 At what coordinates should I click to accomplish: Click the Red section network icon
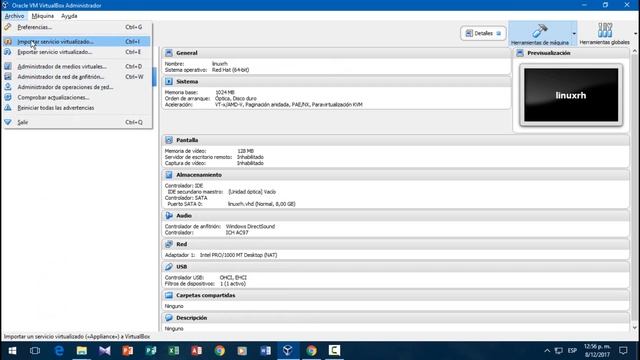[x=169, y=244]
